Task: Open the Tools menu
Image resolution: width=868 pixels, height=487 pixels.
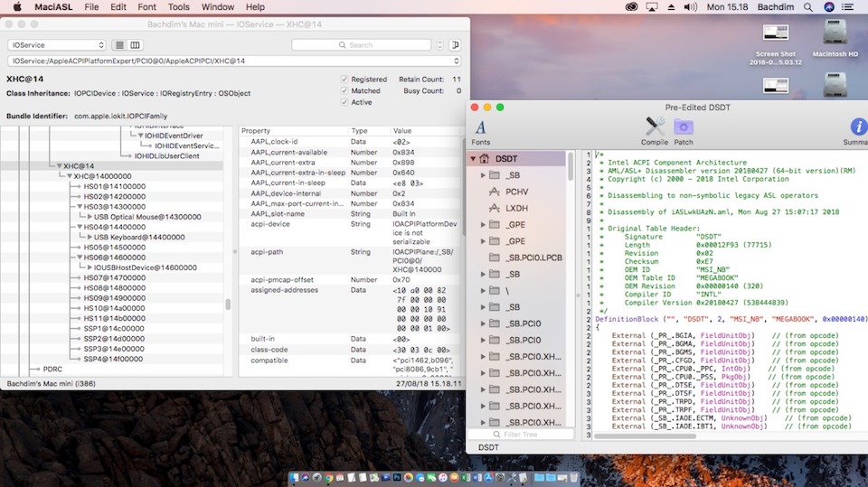Action: click(x=178, y=6)
